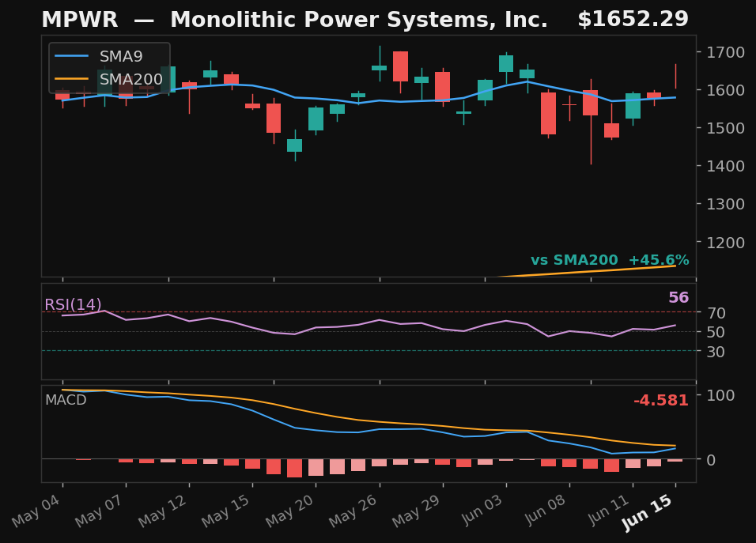
Task: Click the Jun 08 date label
Action: [546, 511]
